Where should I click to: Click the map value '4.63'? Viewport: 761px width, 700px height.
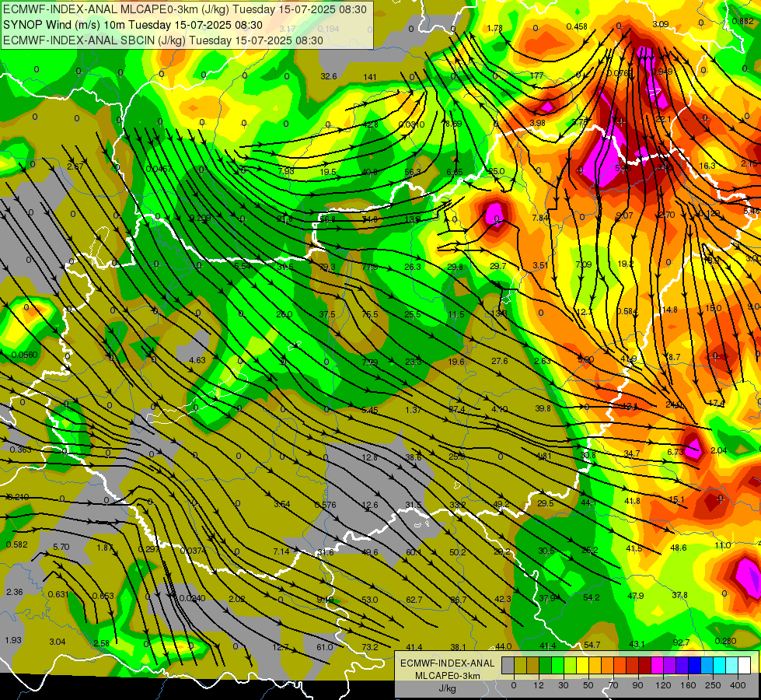point(197,360)
